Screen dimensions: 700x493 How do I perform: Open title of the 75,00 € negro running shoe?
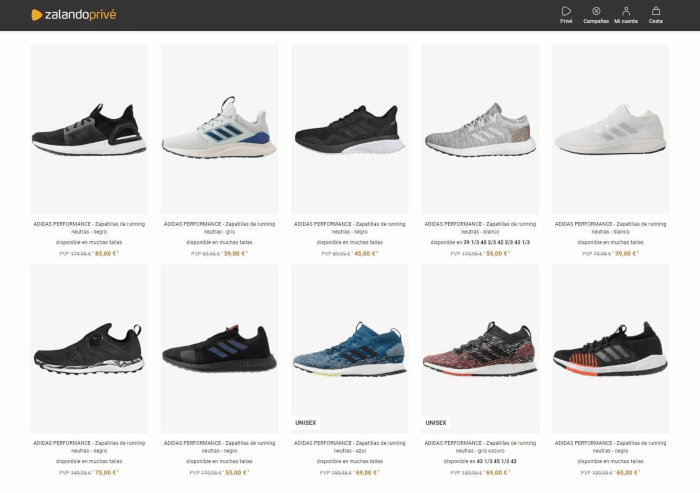(x=89, y=447)
